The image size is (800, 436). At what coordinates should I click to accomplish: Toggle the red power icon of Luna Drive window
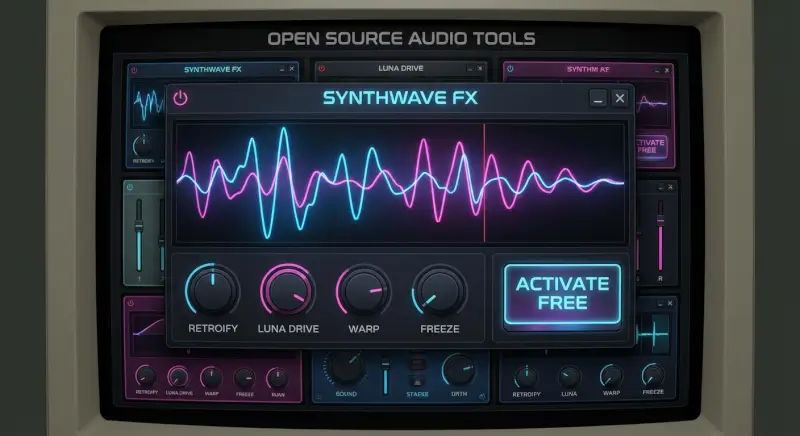[321, 68]
